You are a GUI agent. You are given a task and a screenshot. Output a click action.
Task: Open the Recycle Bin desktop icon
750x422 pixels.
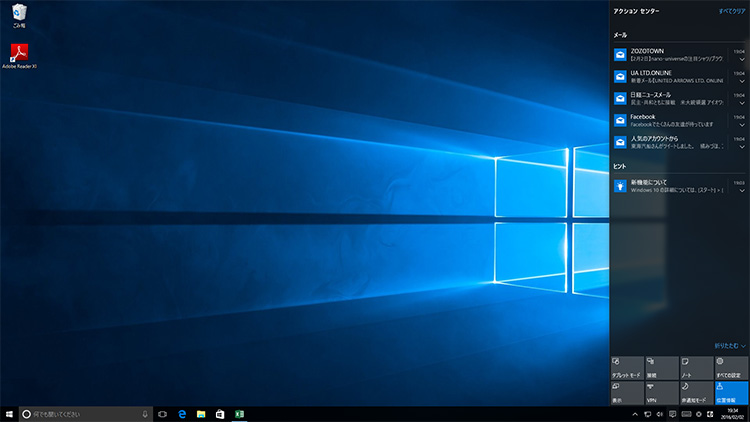click(x=20, y=13)
